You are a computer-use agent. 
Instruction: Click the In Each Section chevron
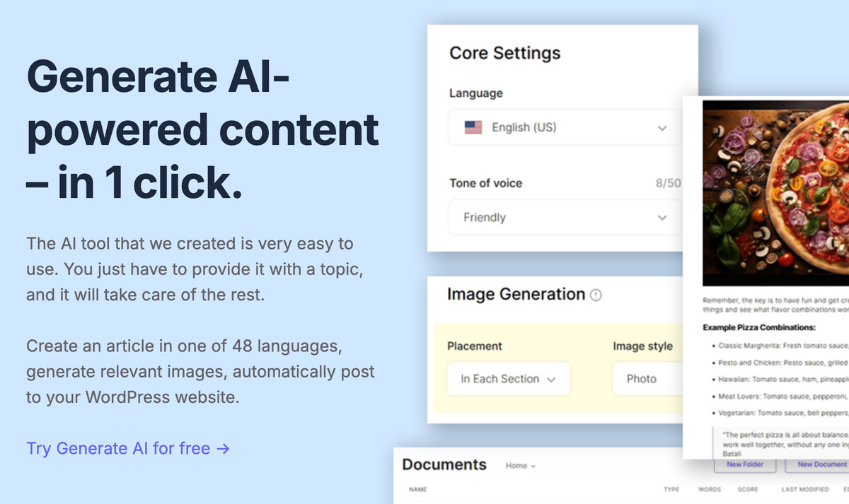(551, 380)
